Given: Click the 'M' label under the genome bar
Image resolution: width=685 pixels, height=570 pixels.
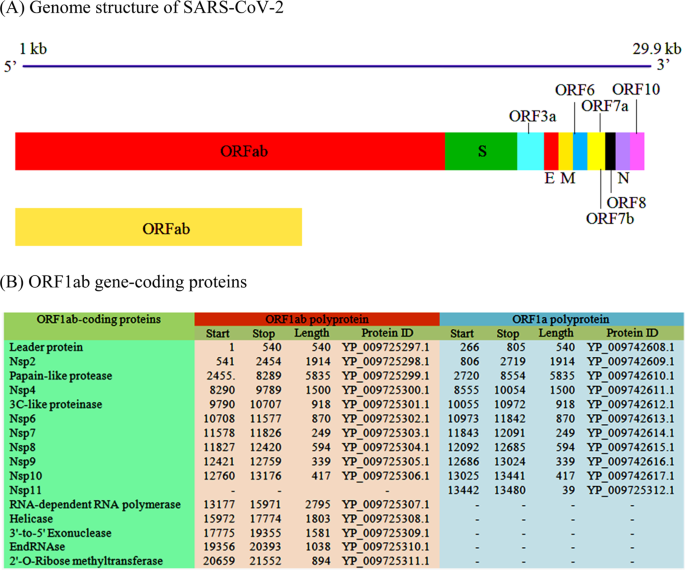Looking at the screenshot, I should click(x=568, y=178).
